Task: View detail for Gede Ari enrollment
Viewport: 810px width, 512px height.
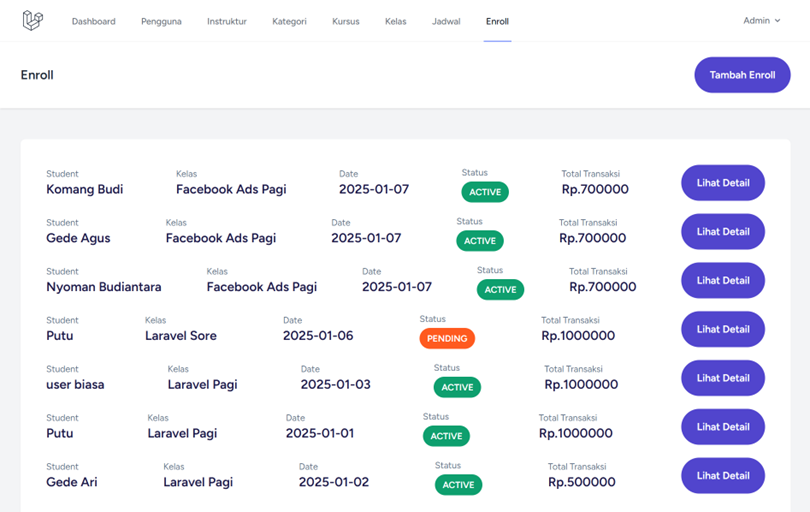Action: coord(723,476)
